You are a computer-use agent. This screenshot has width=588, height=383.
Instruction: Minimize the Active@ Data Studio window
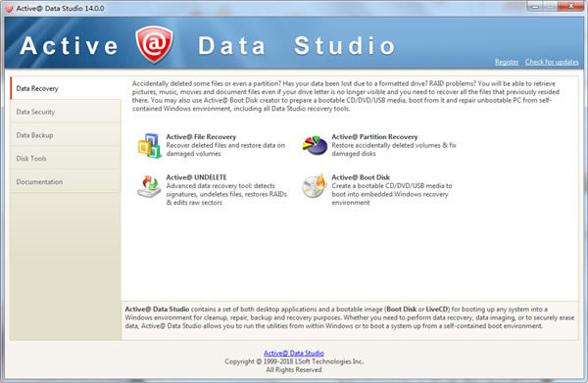coord(535,6)
